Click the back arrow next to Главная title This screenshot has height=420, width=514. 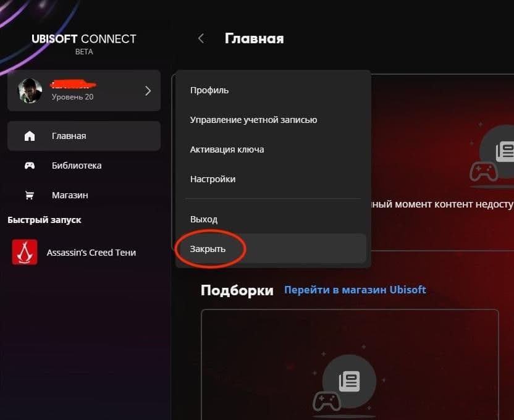tap(201, 39)
